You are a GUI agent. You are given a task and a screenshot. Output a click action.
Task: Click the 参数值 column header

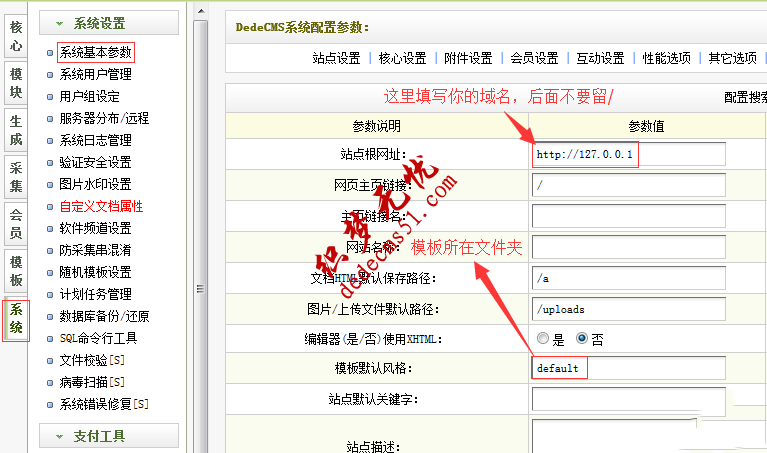(647, 126)
